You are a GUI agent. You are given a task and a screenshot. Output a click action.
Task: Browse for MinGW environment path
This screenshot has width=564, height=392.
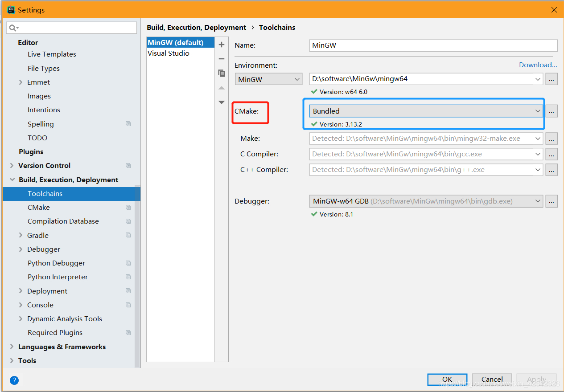pyautogui.click(x=552, y=79)
